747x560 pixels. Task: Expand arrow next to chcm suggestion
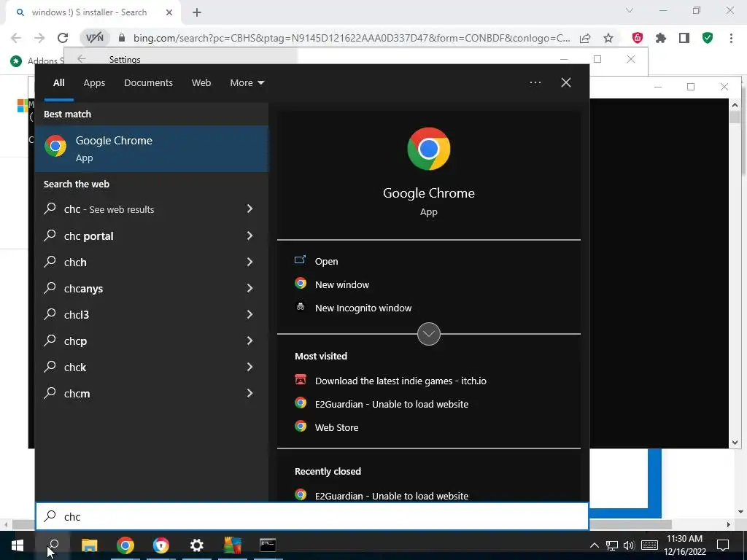click(249, 393)
